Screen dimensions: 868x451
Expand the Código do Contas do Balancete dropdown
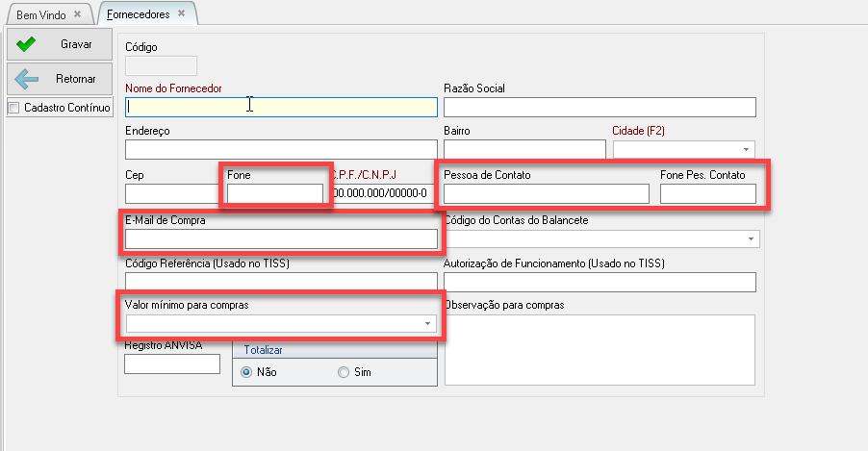click(750, 238)
